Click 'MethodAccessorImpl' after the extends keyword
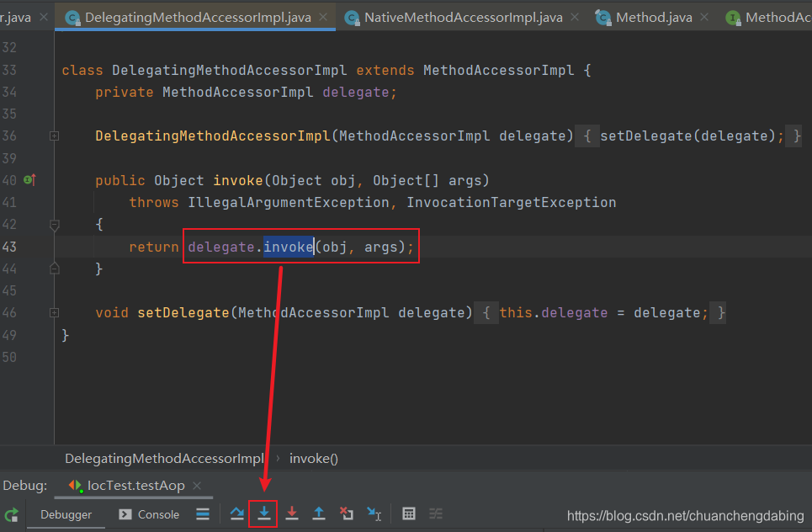The width and height of the screenshot is (812, 532). tap(499, 70)
